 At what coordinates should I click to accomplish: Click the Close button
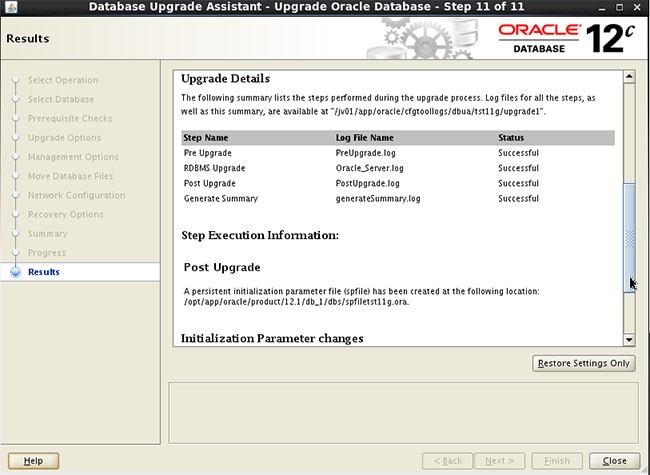pyautogui.click(x=614, y=461)
